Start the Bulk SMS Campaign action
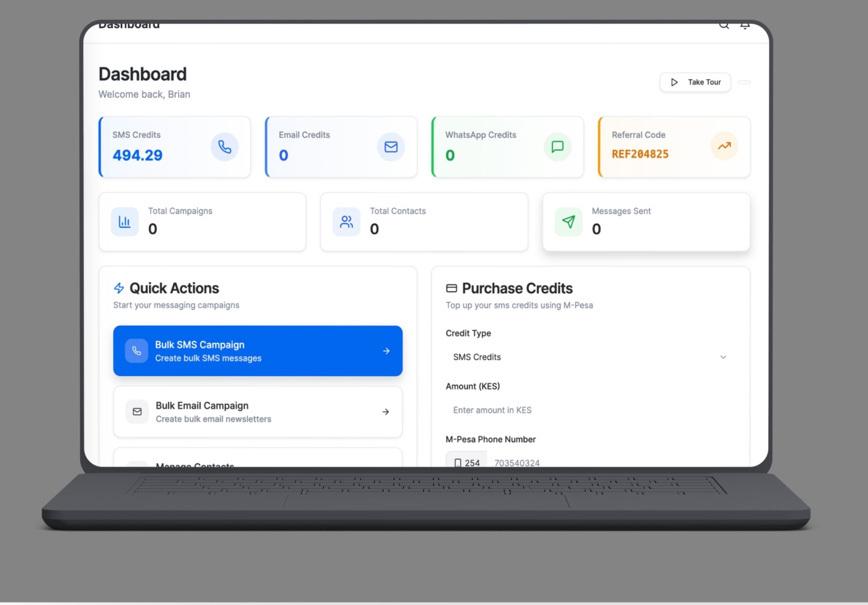The height and width of the screenshot is (605, 868). click(x=258, y=351)
